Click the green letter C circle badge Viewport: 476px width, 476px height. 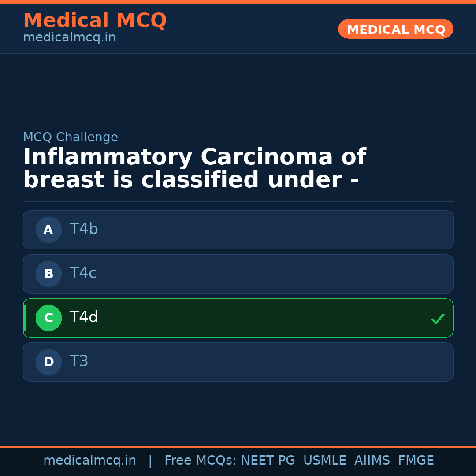click(48, 318)
